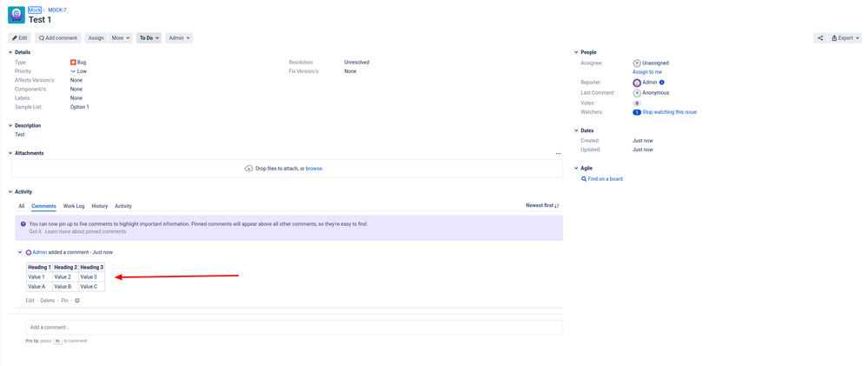Click the Value 2 table cell
The image size is (868, 366).
(x=65, y=276)
